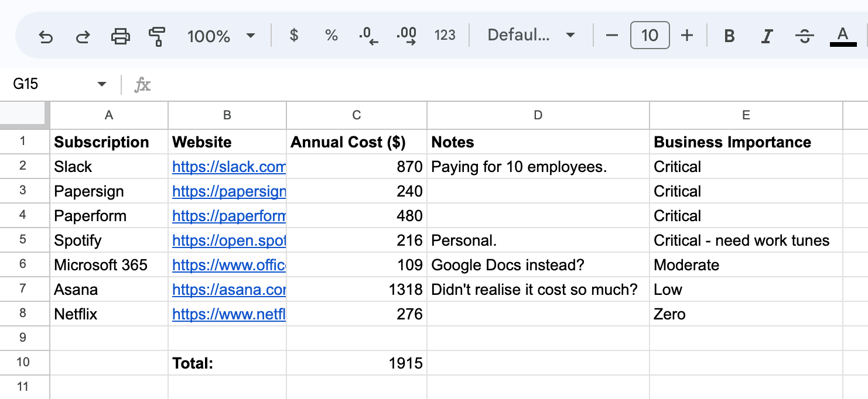Open the slack.com link

coord(229,167)
